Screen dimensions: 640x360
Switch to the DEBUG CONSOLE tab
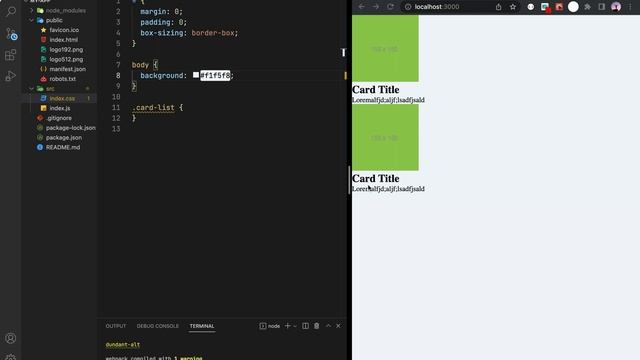(158, 326)
